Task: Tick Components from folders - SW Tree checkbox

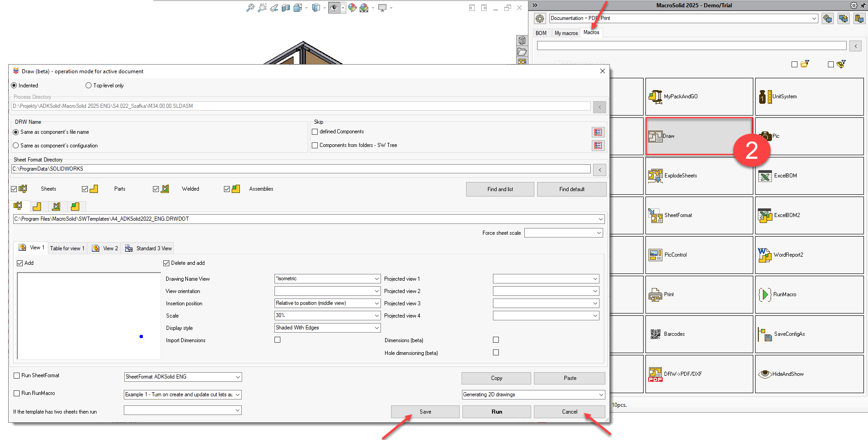Action: click(315, 146)
